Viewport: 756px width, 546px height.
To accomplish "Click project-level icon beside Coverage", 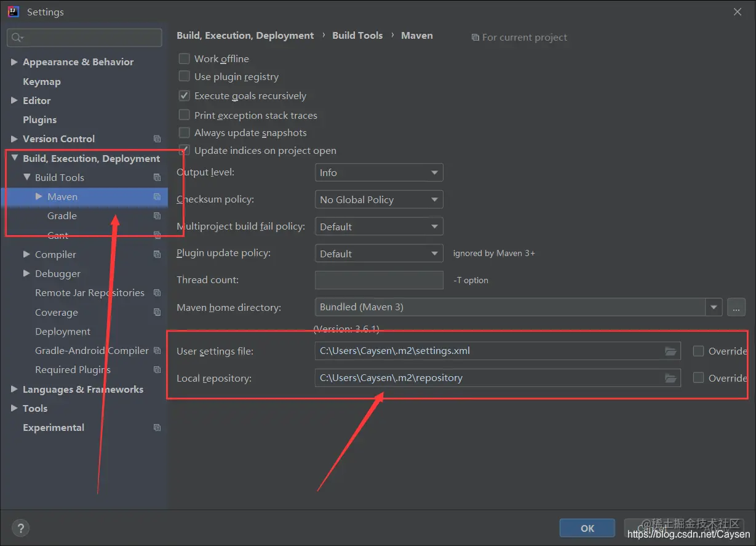I will coord(157,312).
